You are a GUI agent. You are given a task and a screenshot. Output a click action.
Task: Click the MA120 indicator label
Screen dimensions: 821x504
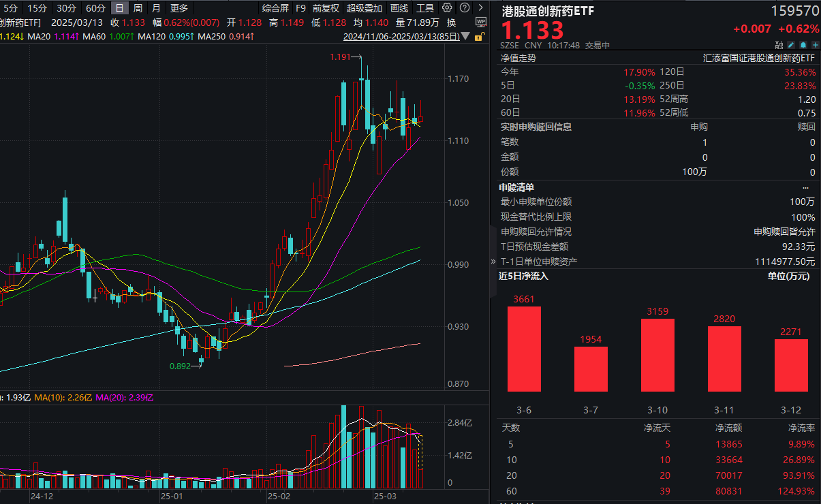coord(152,36)
